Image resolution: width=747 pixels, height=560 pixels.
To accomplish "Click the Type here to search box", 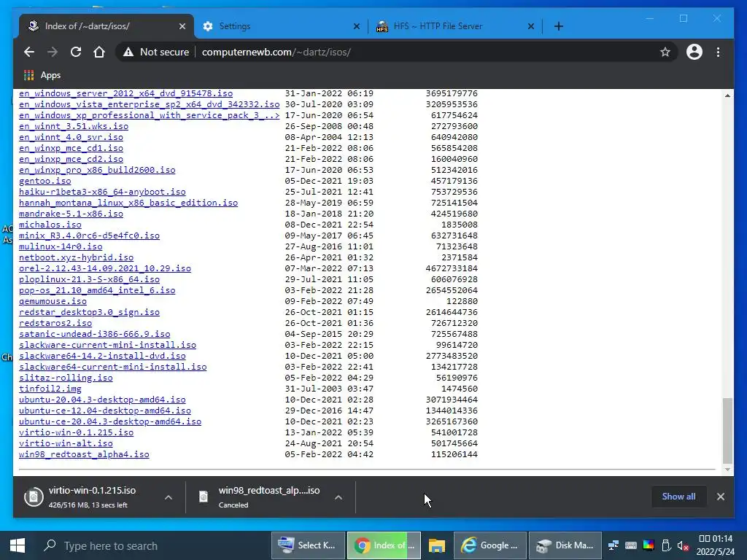I will coord(152,545).
